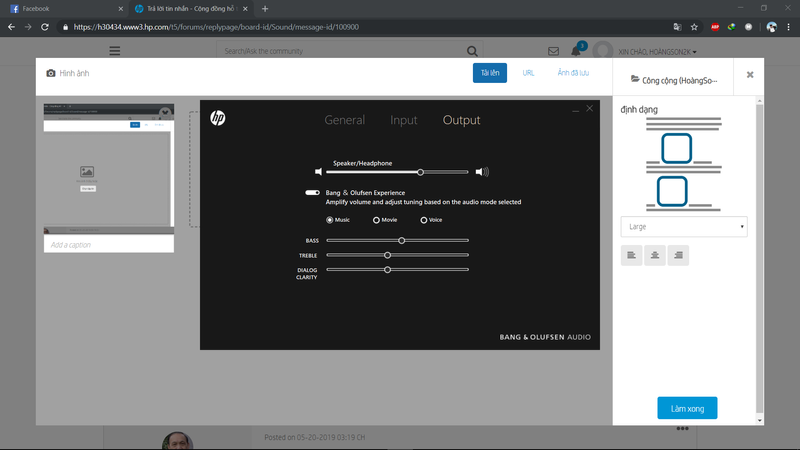Click the search magnifier icon
The height and width of the screenshot is (450, 800).
472,51
